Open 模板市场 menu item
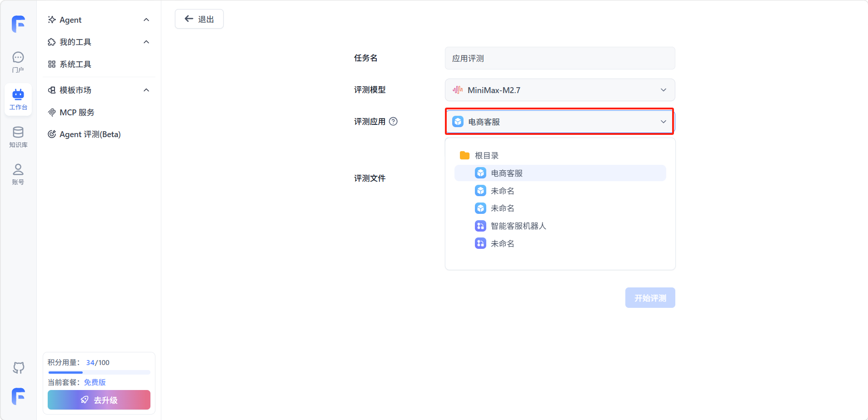 75,90
